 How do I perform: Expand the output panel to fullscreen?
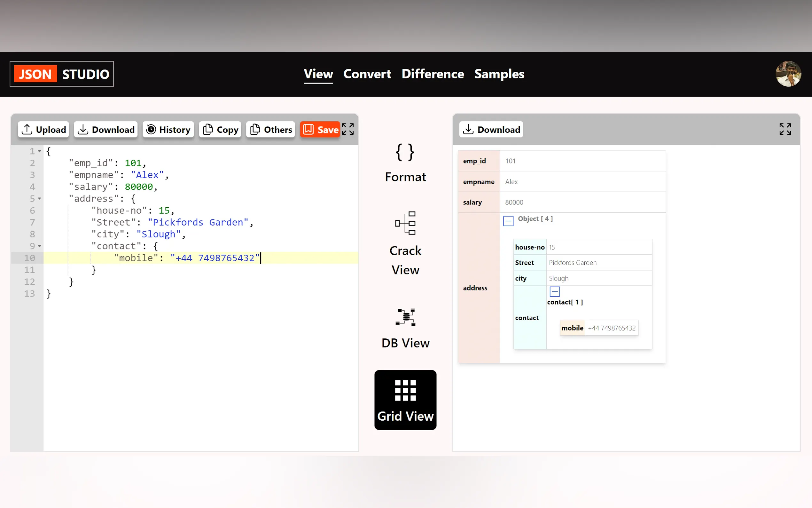click(x=785, y=129)
